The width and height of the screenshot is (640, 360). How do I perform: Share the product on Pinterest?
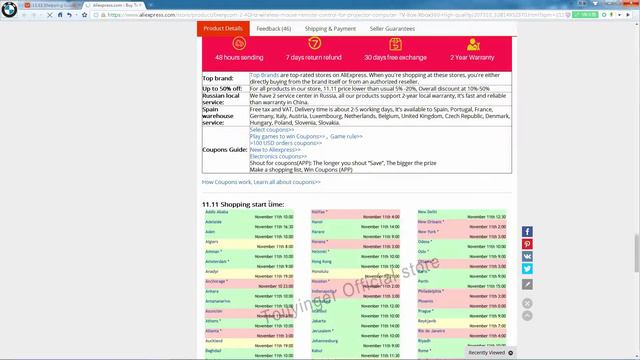527,244
